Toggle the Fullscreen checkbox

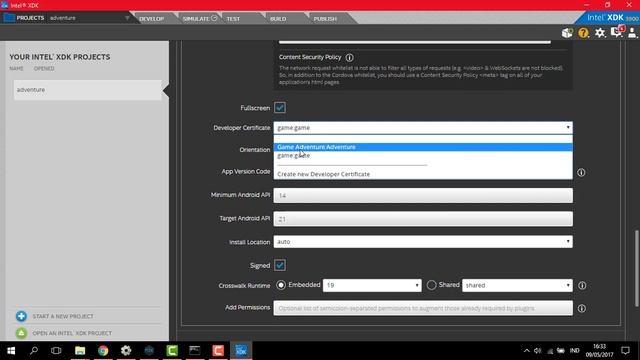(280, 108)
